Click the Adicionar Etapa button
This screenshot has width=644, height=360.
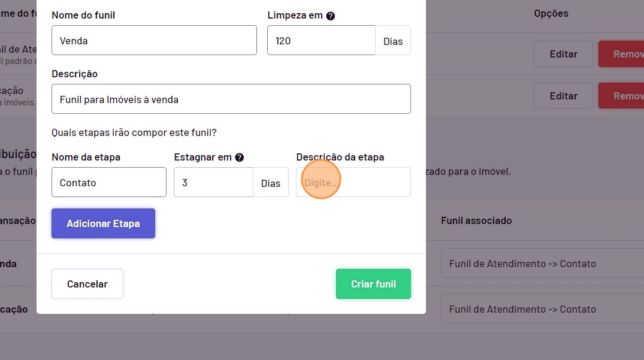tap(103, 223)
